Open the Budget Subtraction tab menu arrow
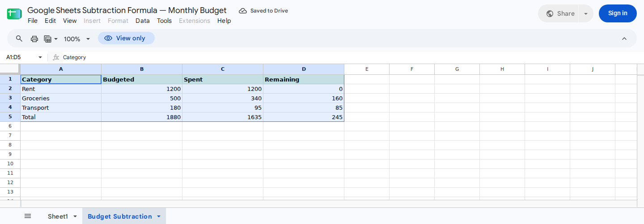The height and width of the screenshot is (224, 644). pyautogui.click(x=158, y=216)
